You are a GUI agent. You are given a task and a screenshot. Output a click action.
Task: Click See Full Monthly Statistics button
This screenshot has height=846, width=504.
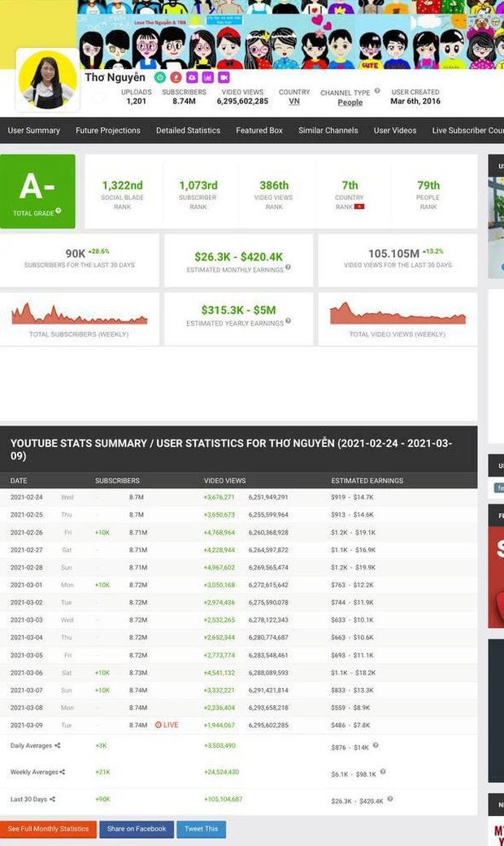pyautogui.click(x=48, y=829)
